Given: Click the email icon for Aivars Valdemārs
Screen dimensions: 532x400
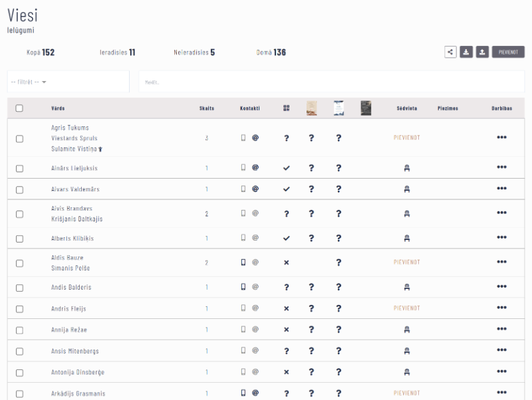Looking at the screenshot, I should [x=255, y=189].
